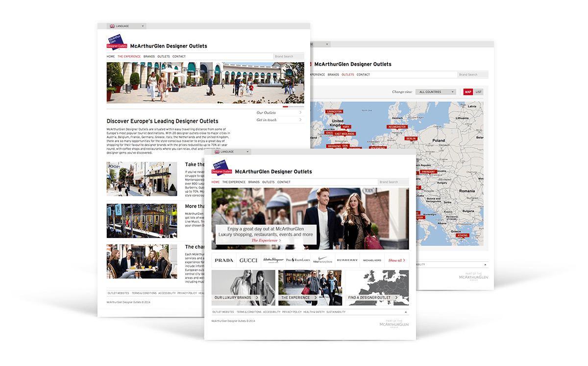Click the McArthurGlen Group logo in the Home page footer
Image resolution: width=588 pixels, height=366 pixels.
pos(393,324)
